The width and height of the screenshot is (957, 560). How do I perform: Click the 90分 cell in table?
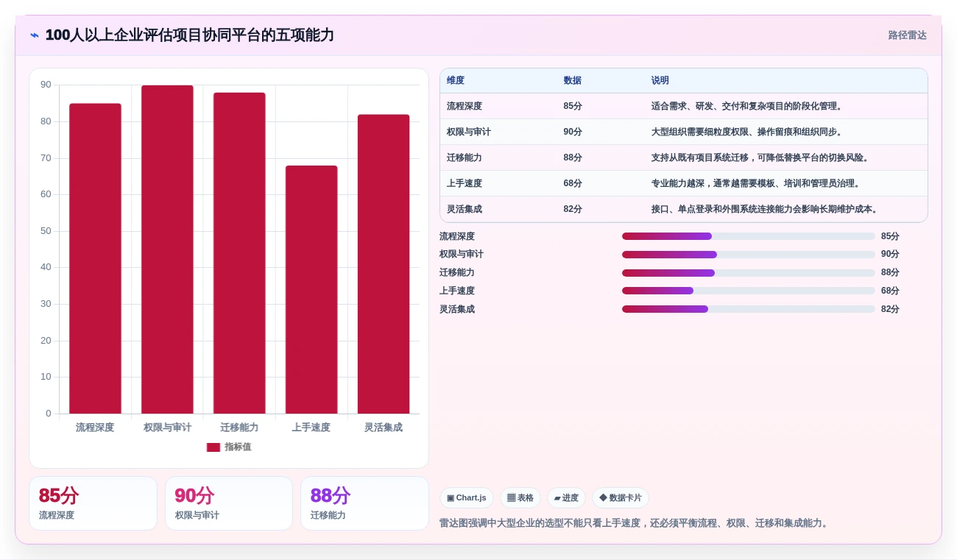(x=573, y=132)
